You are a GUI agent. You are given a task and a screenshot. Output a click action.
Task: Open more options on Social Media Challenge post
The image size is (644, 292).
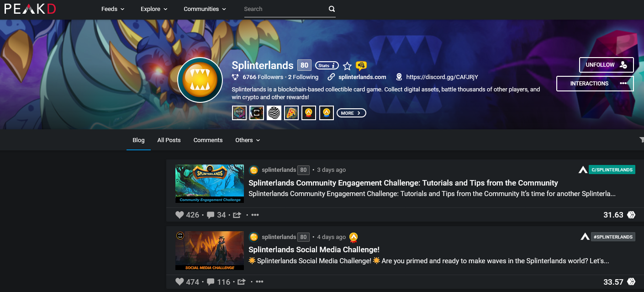(x=259, y=282)
